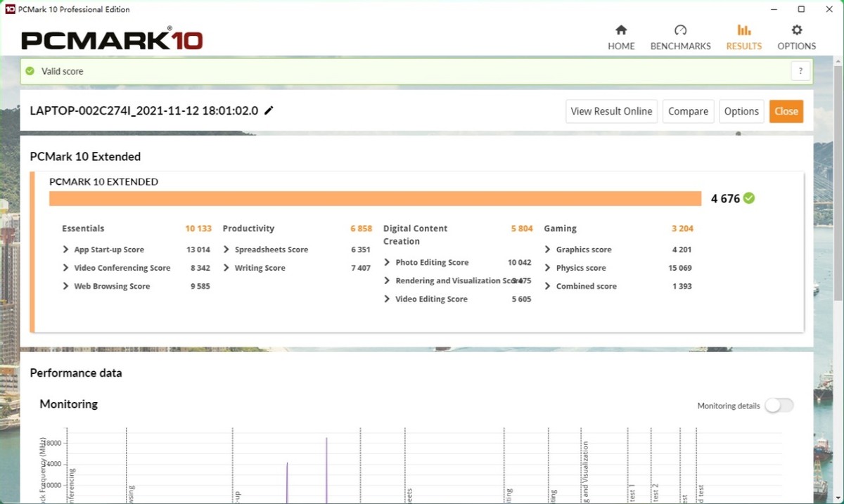
Task: Click the pencil icon to rename result
Action: point(269,111)
